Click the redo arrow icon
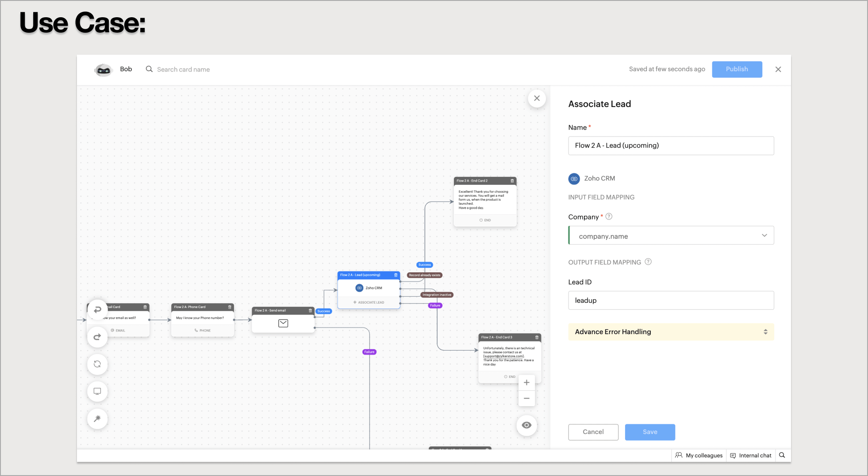868x476 pixels. [x=97, y=337]
